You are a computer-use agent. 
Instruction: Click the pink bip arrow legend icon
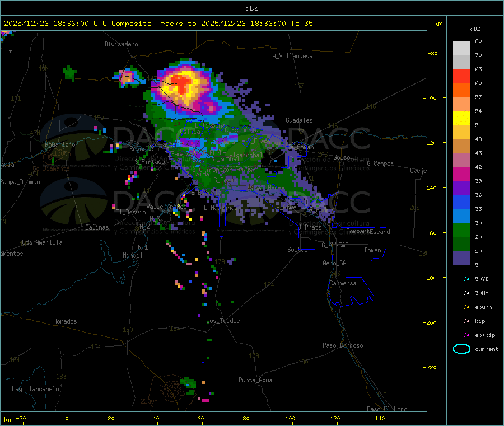(x=461, y=321)
